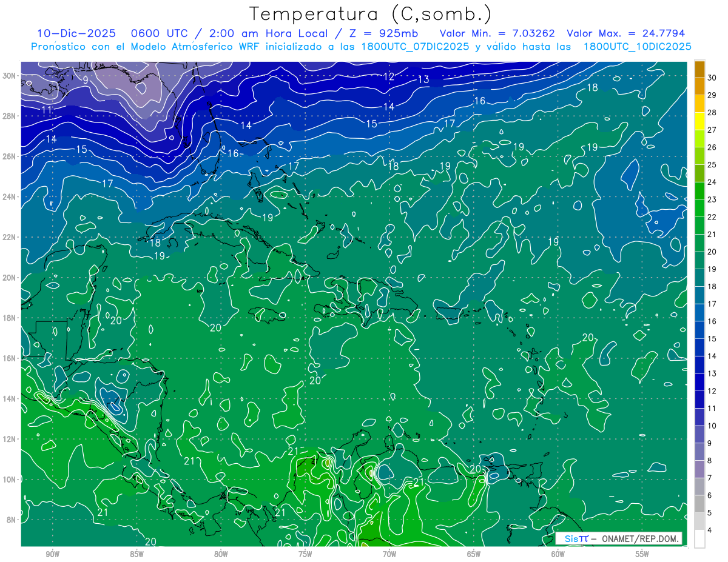
Task: Click the '85W' longitude axis label
Action: tap(136, 554)
